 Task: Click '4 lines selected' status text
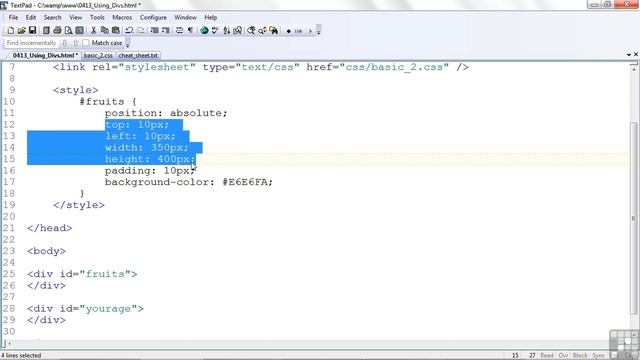click(21, 356)
